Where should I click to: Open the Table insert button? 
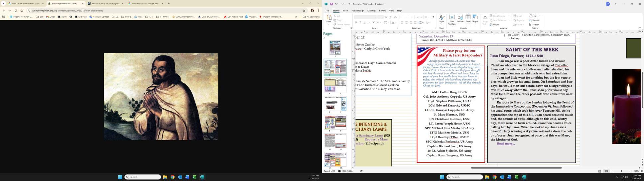(468, 20)
